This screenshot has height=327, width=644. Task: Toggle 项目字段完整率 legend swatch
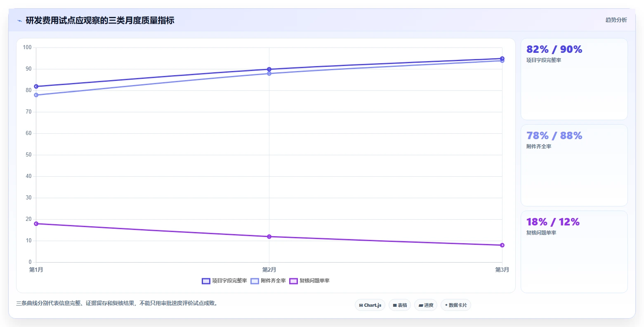click(x=206, y=281)
